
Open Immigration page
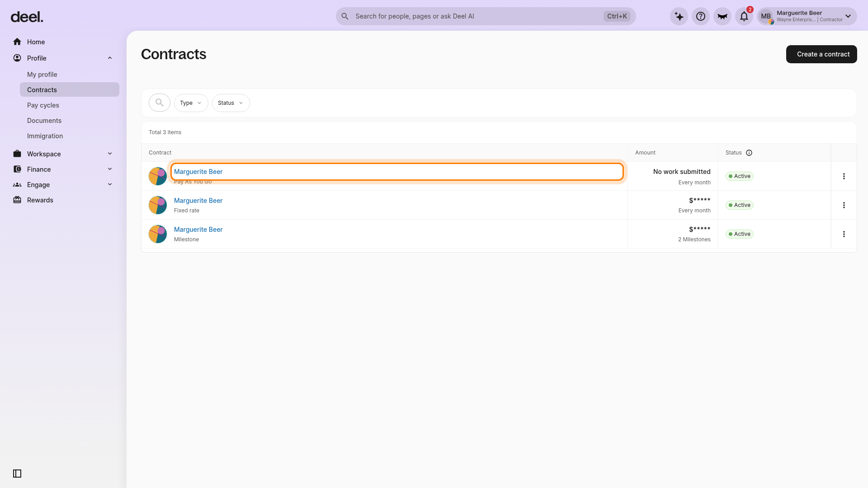point(45,136)
